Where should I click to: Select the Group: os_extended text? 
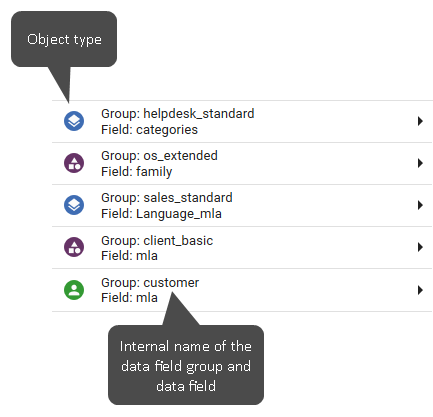159,156
